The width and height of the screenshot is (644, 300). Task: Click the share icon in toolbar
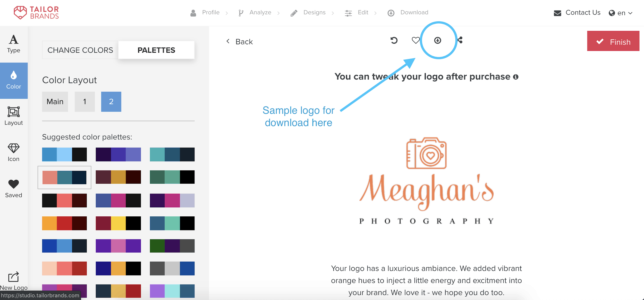[461, 40]
